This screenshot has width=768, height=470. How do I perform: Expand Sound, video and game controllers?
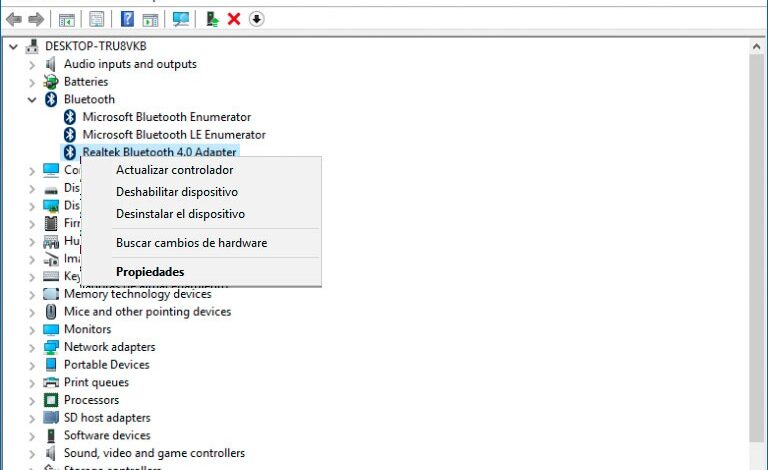pyautogui.click(x=32, y=453)
